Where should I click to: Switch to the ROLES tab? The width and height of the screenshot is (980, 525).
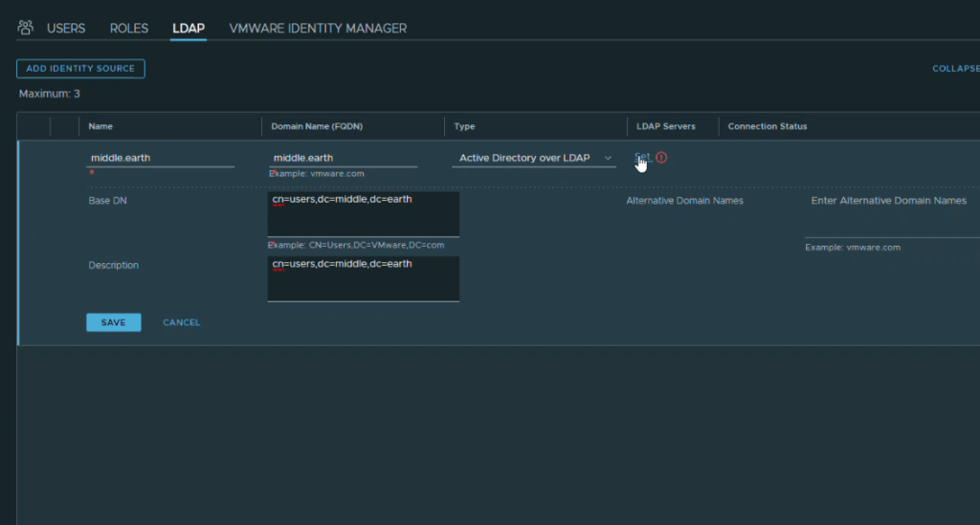(129, 28)
